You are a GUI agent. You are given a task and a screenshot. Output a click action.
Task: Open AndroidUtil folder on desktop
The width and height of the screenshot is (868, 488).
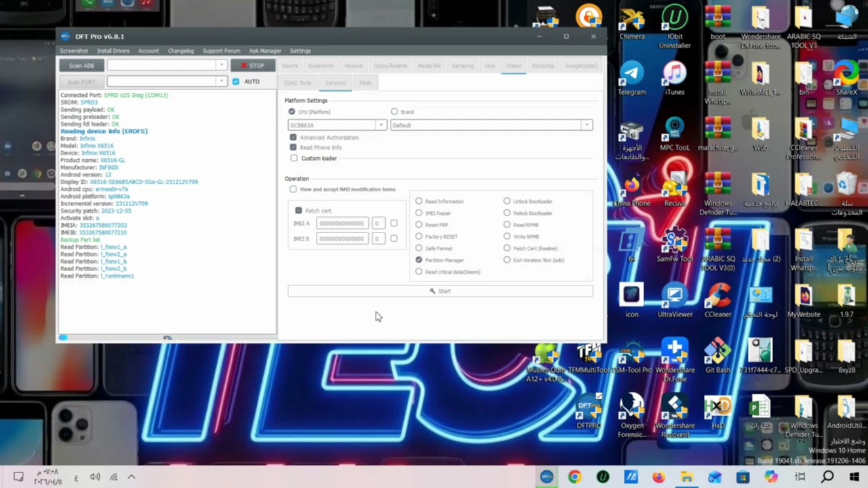coord(846,412)
